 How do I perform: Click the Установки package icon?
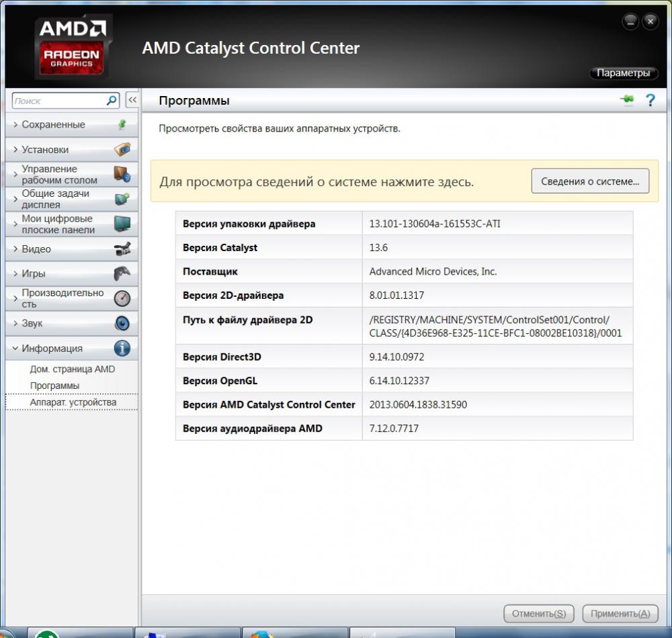pos(122,149)
